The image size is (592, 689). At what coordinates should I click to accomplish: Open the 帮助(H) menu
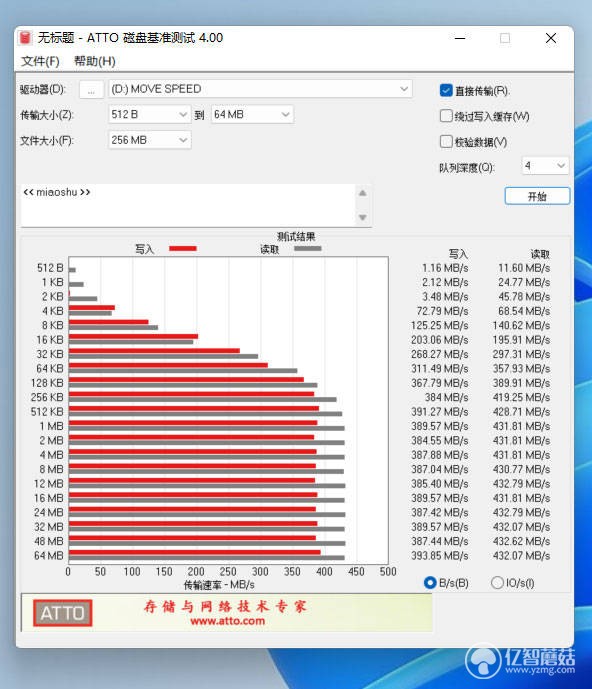click(95, 61)
